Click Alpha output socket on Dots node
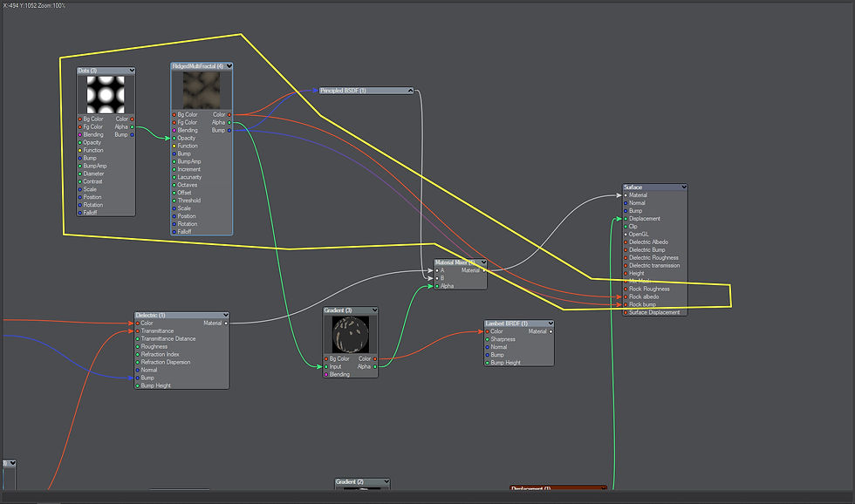855x504 pixels. coord(132,127)
